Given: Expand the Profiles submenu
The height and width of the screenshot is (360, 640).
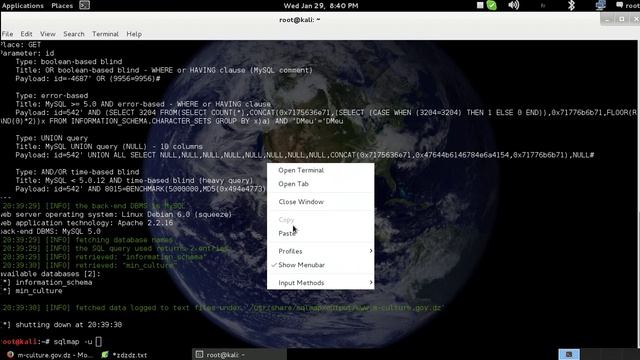Looking at the screenshot, I should tap(320, 251).
